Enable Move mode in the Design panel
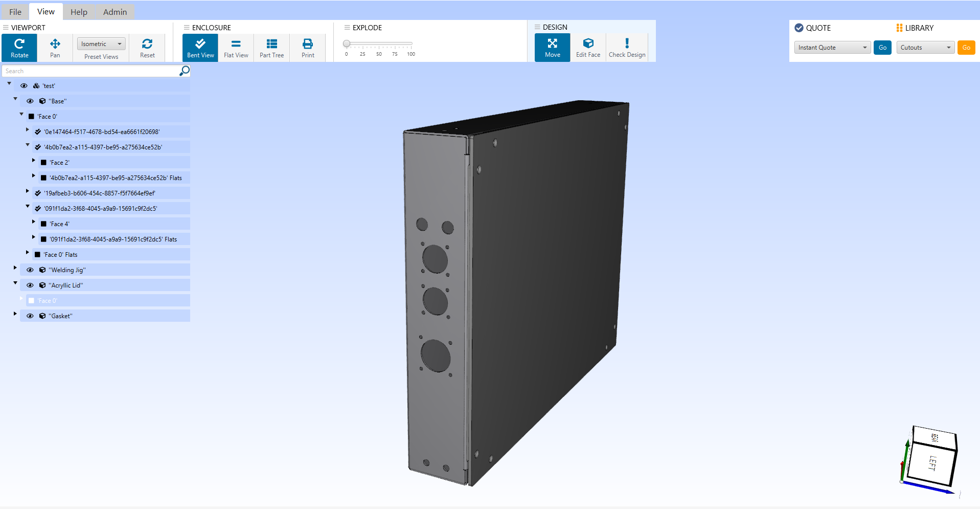Screen dimensions: 980x509 [x=552, y=47]
